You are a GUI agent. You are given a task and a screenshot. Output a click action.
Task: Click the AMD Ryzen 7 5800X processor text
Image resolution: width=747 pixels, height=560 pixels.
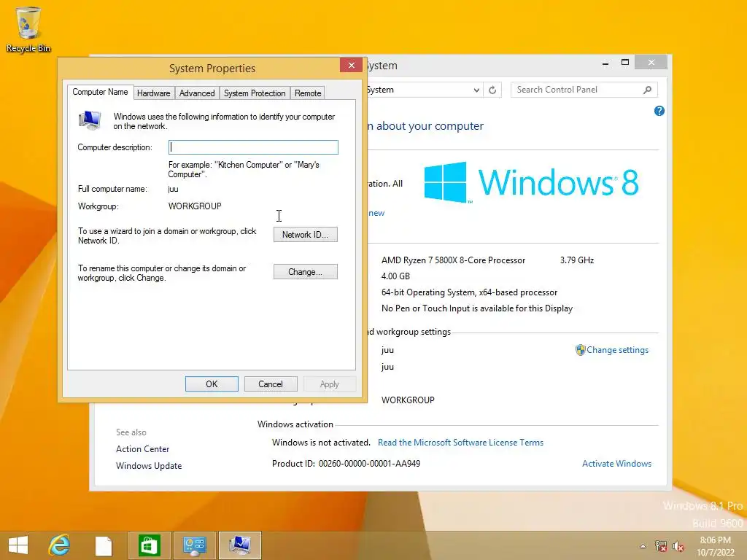tap(453, 260)
